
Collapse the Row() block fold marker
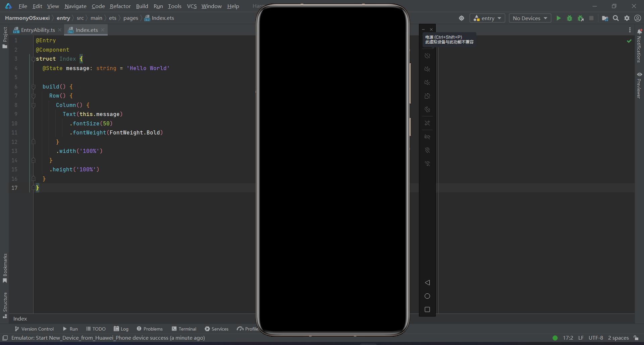tap(34, 96)
